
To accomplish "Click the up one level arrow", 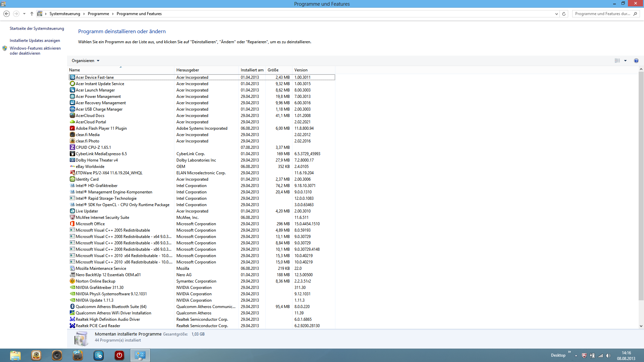I will (32, 14).
